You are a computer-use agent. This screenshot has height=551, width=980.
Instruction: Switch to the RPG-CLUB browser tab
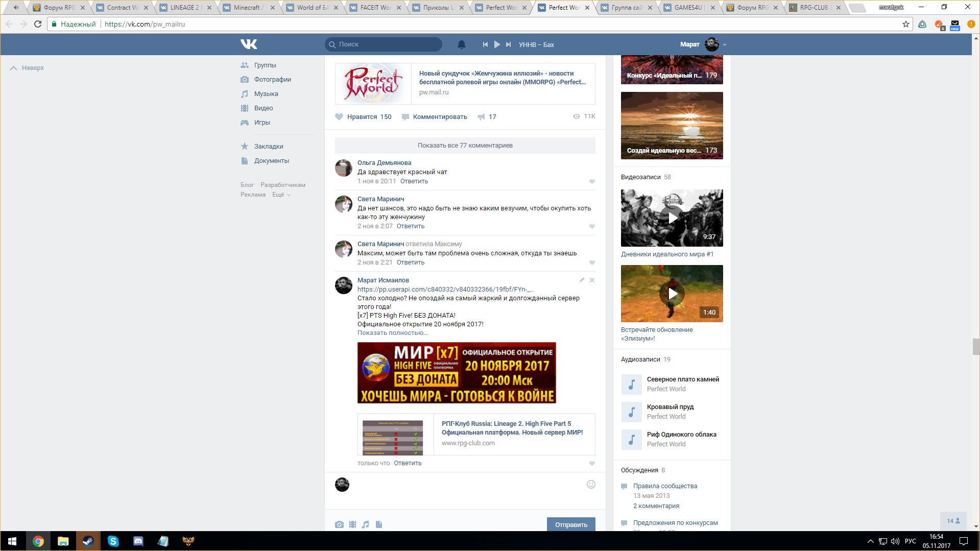click(x=815, y=8)
